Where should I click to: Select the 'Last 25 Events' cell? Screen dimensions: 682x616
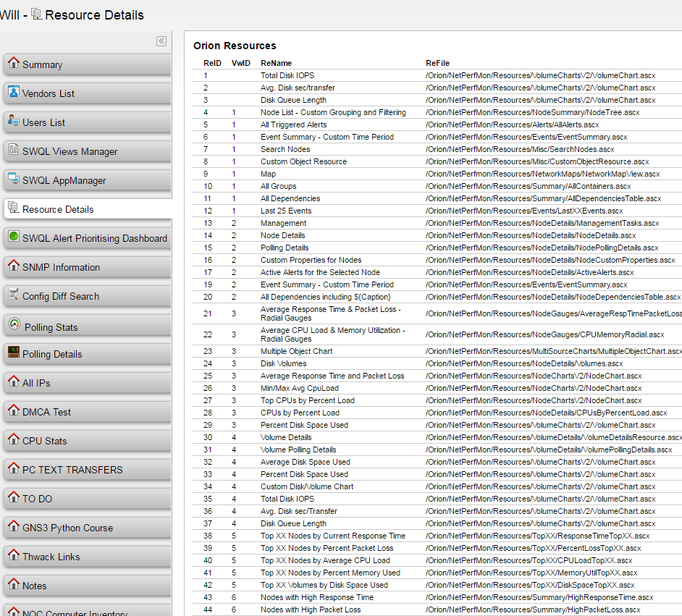pyautogui.click(x=286, y=211)
